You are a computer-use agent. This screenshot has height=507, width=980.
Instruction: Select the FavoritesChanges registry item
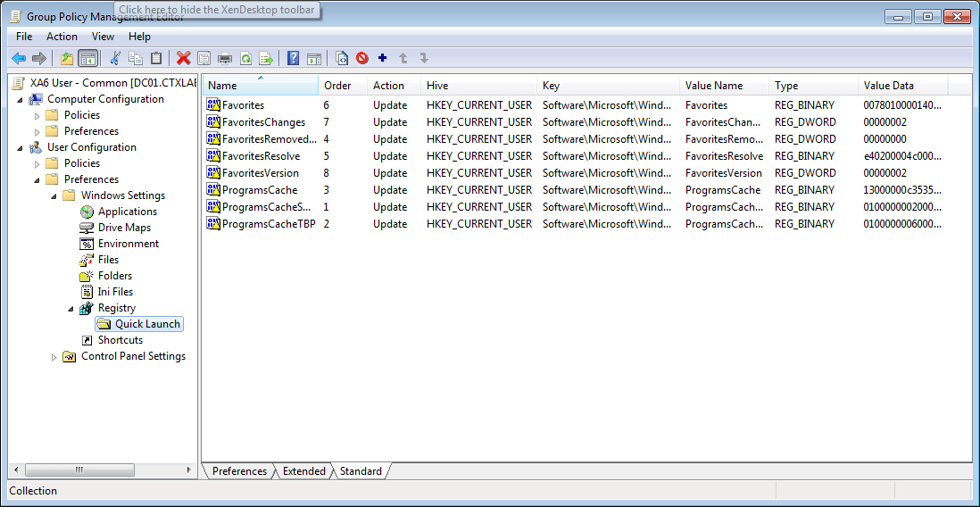click(x=264, y=122)
